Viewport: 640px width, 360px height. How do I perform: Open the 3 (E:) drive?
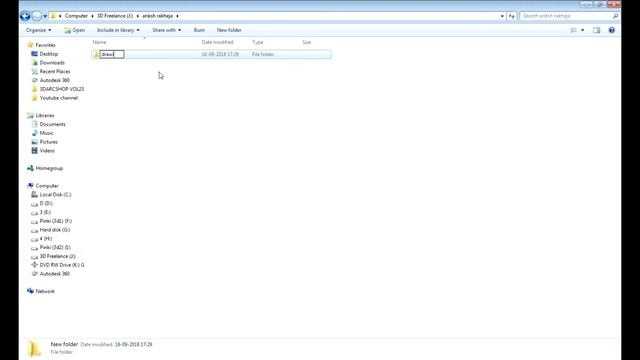pyautogui.click(x=45, y=212)
